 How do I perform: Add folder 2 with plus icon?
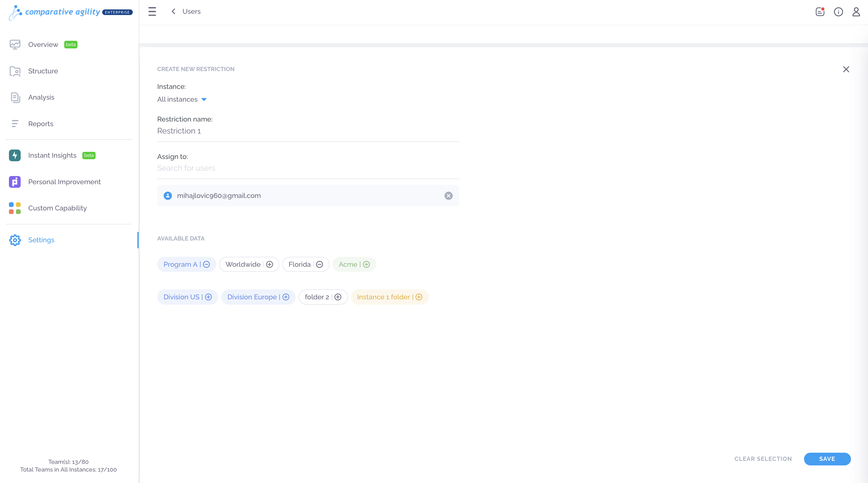click(x=338, y=297)
